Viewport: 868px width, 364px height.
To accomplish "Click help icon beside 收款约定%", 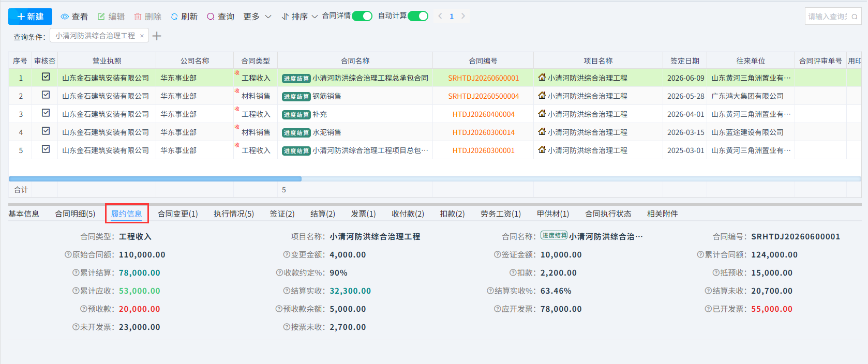I will (x=279, y=272).
